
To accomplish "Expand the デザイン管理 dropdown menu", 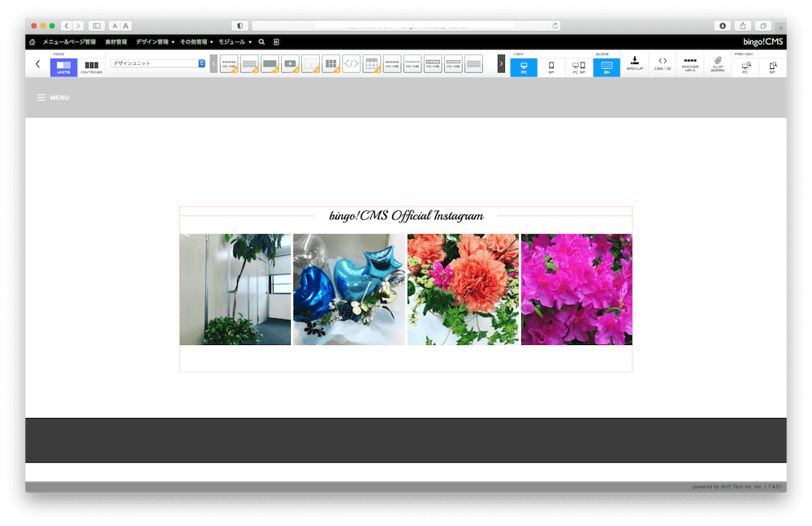I will [155, 42].
